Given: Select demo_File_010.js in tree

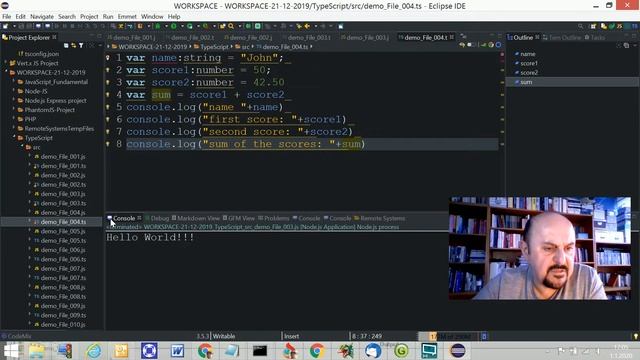Looking at the screenshot, I should tap(63, 325).
